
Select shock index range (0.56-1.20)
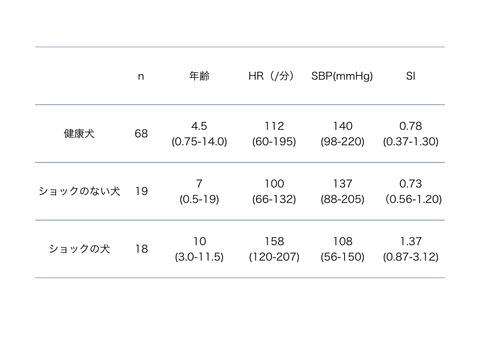click(414, 199)
